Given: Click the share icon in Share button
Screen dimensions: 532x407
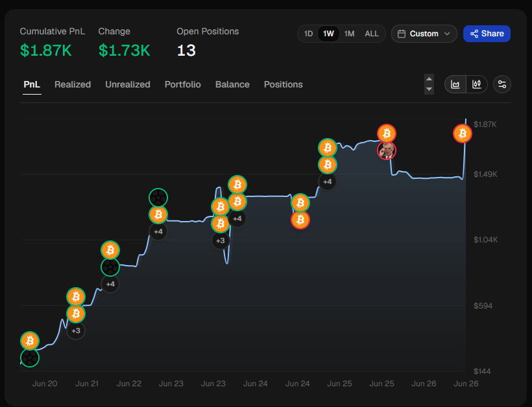Looking at the screenshot, I should (474, 34).
